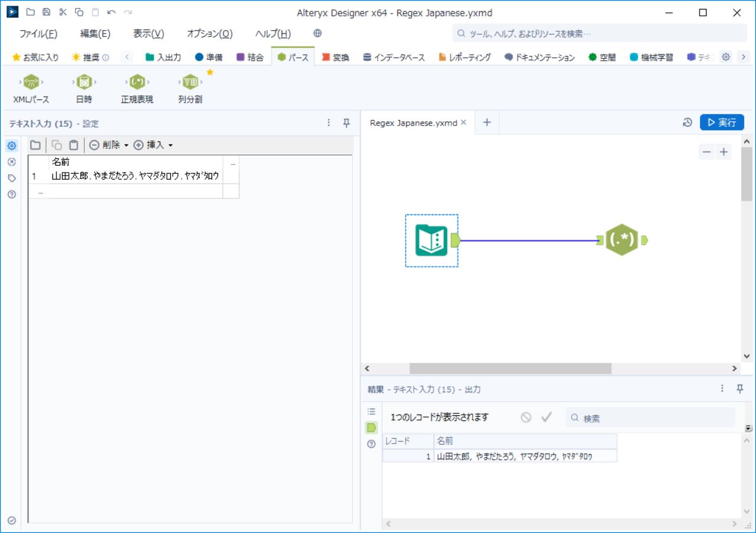Open the オプション(O) menu
The image size is (756, 533).
coord(209,34)
